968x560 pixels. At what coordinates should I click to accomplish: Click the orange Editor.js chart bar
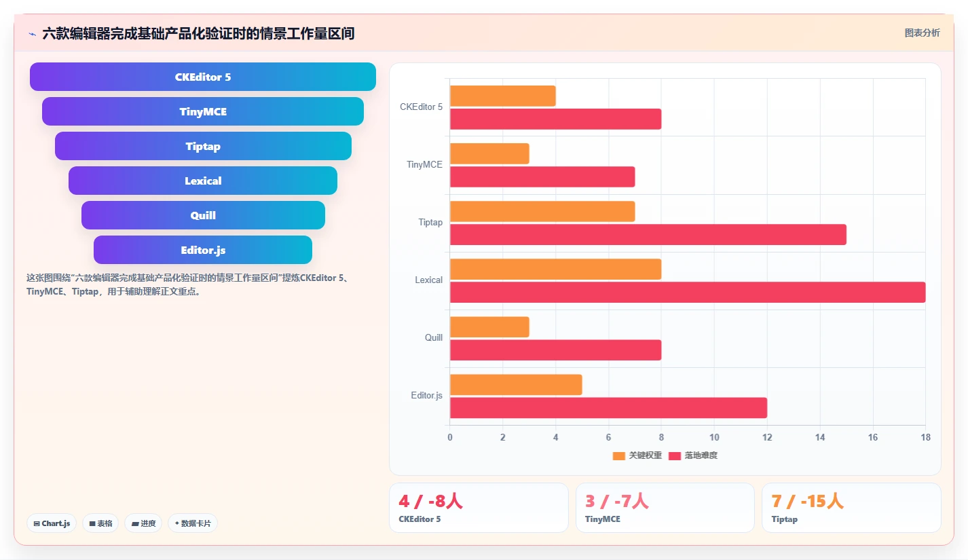click(516, 384)
